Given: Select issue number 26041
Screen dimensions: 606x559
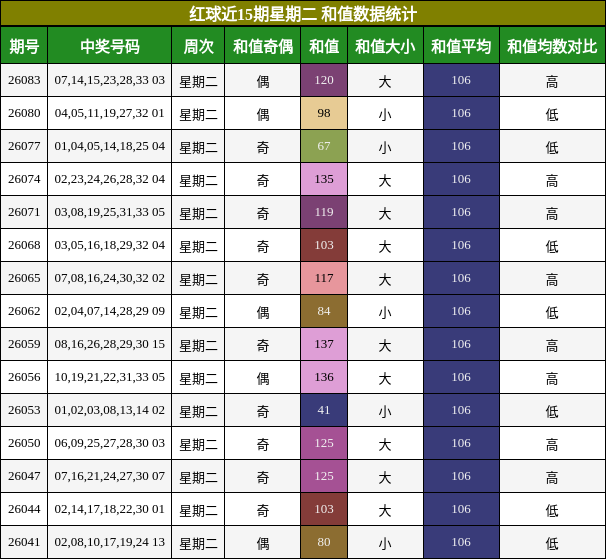Looking at the screenshot, I should pos(24,542).
